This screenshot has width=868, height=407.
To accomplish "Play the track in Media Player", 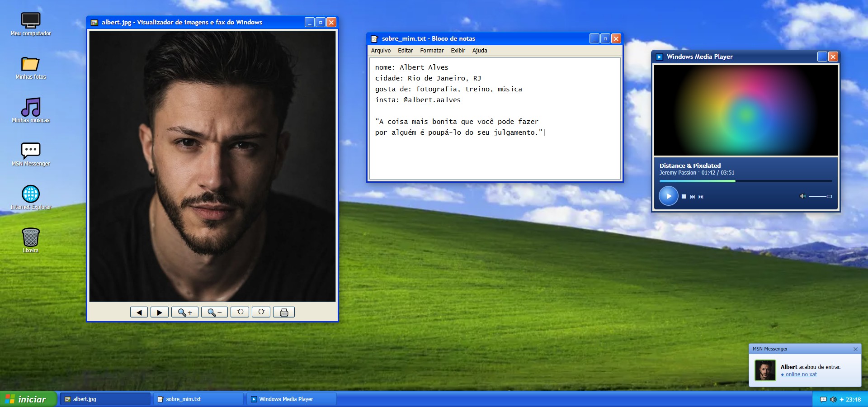I will point(669,196).
